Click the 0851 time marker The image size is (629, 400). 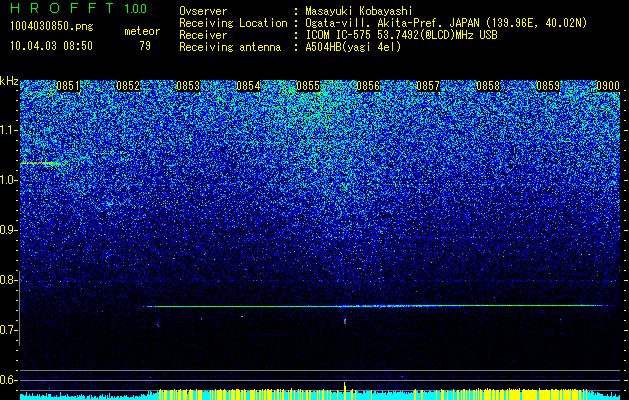(x=68, y=86)
